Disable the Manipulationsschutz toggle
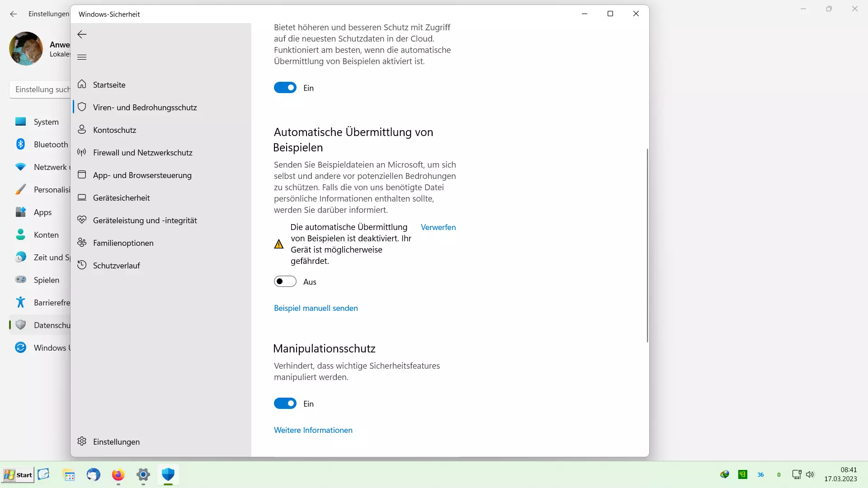This screenshot has width=868, height=488. tap(285, 404)
